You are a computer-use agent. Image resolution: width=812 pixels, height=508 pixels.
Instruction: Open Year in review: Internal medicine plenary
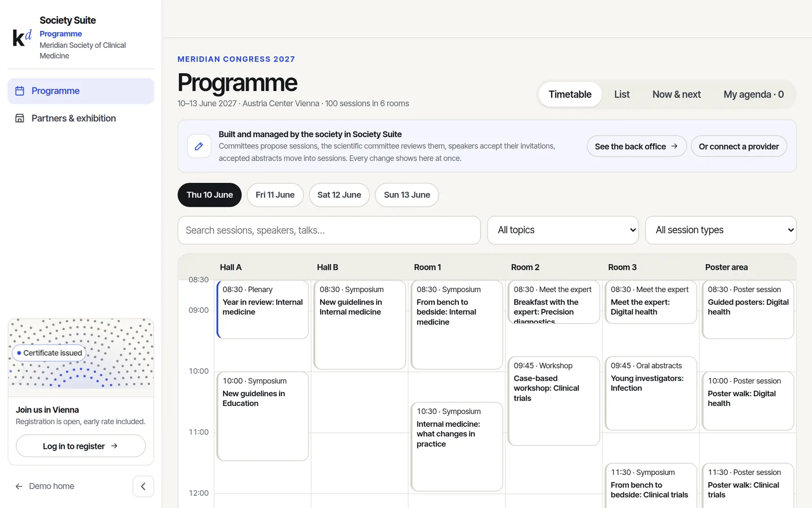262,309
